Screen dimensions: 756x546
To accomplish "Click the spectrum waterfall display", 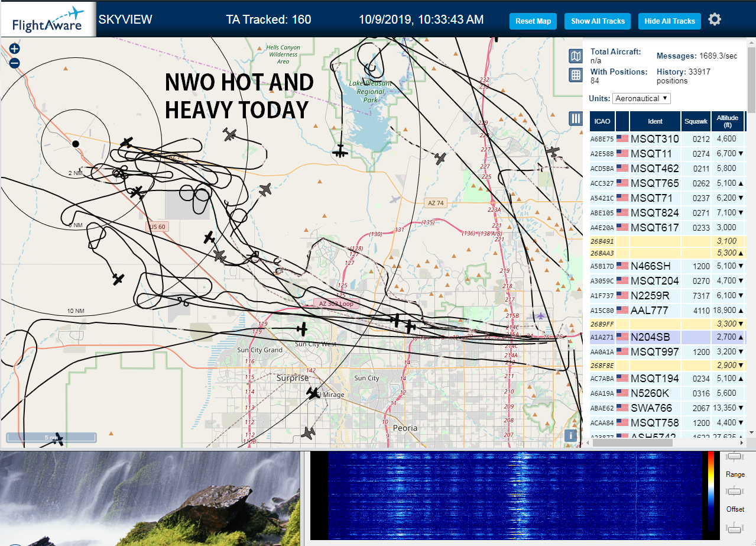I will click(514, 496).
